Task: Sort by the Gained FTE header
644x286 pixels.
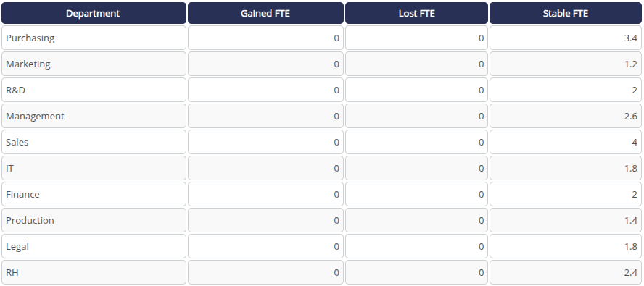Action: click(x=265, y=13)
